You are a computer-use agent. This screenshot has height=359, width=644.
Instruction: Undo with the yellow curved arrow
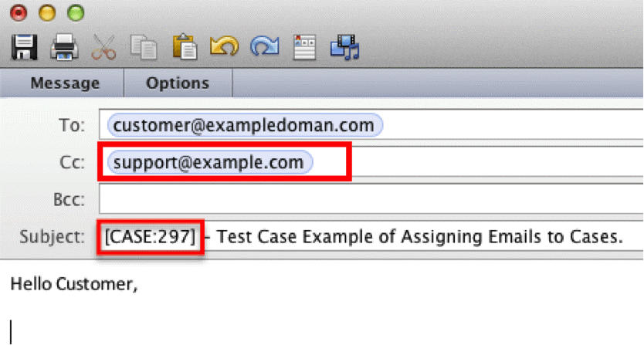point(224,46)
